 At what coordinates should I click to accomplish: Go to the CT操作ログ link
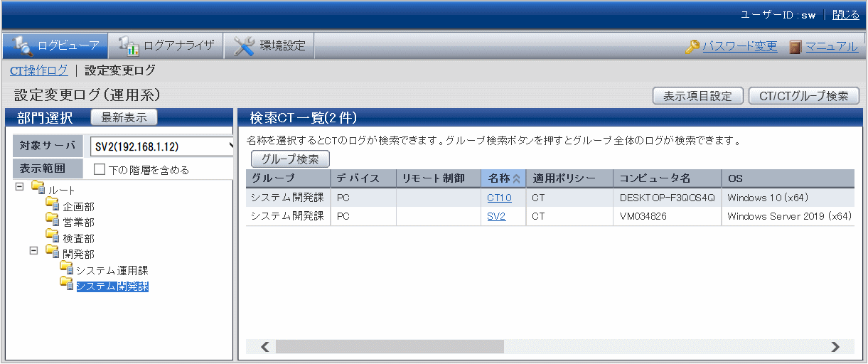[x=38, y=70]
